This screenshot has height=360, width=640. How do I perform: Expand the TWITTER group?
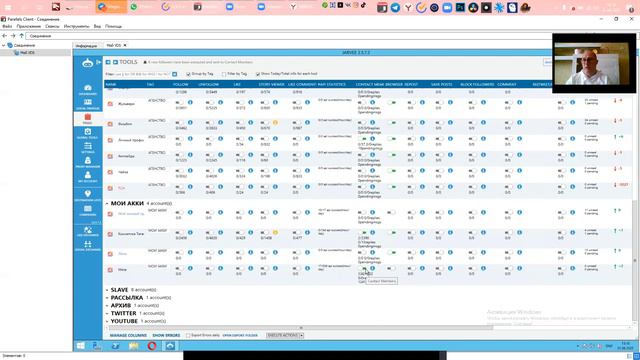coord(107,313)
